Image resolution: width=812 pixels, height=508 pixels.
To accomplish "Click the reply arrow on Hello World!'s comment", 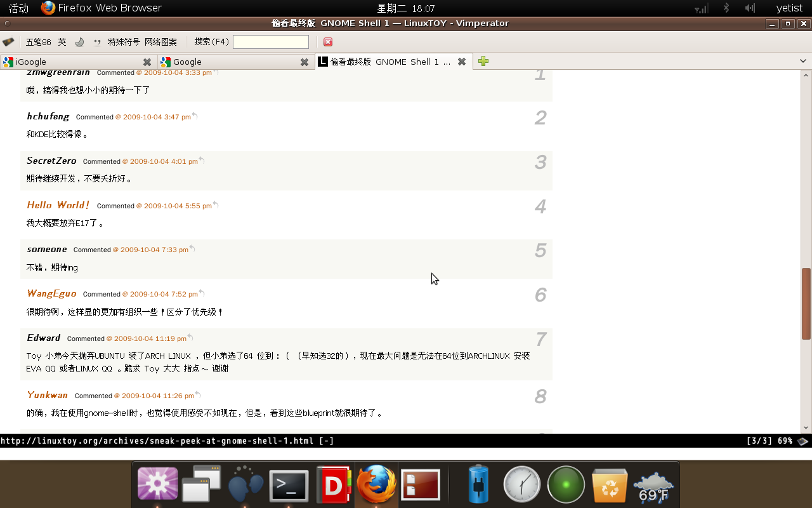I will (x=216, y=205).
